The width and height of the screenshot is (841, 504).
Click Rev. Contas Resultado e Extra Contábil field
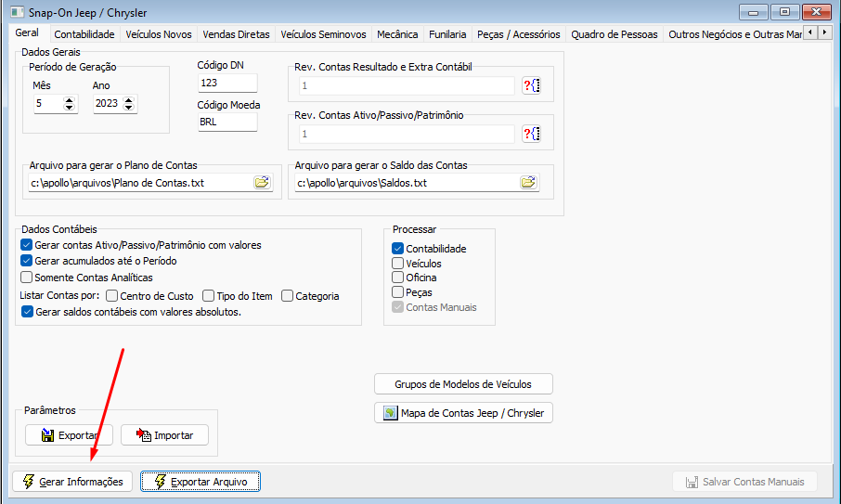[x=407, y=85]
